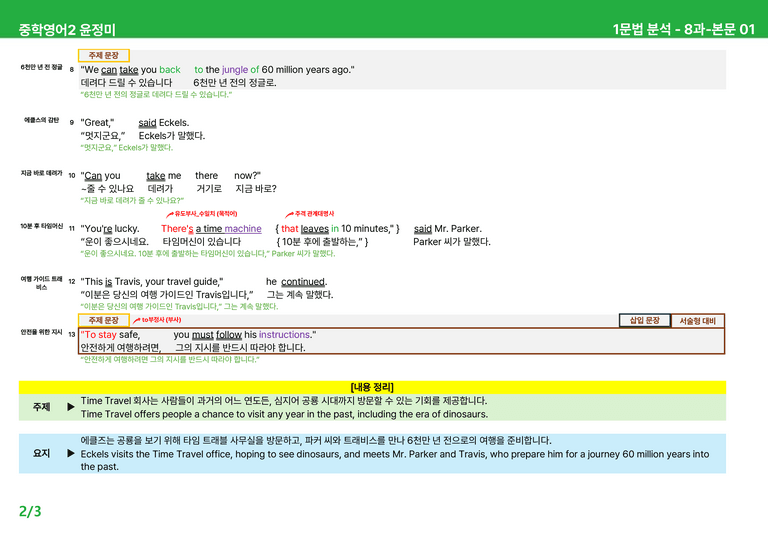Click the Korean text '그는 계속 말했다.' in black

pyautogui.click(x=300, y=295)
